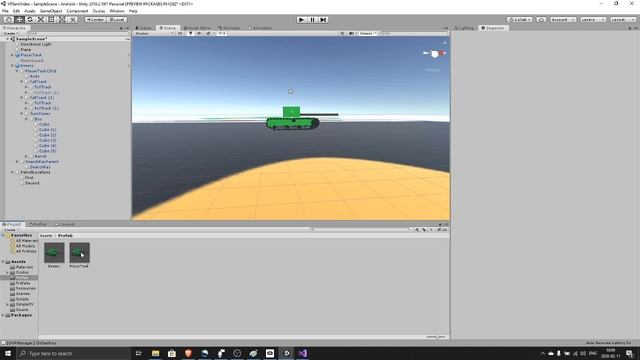Select Plane object in Hierarchy
640x360 pixels.
click(26, 50)
